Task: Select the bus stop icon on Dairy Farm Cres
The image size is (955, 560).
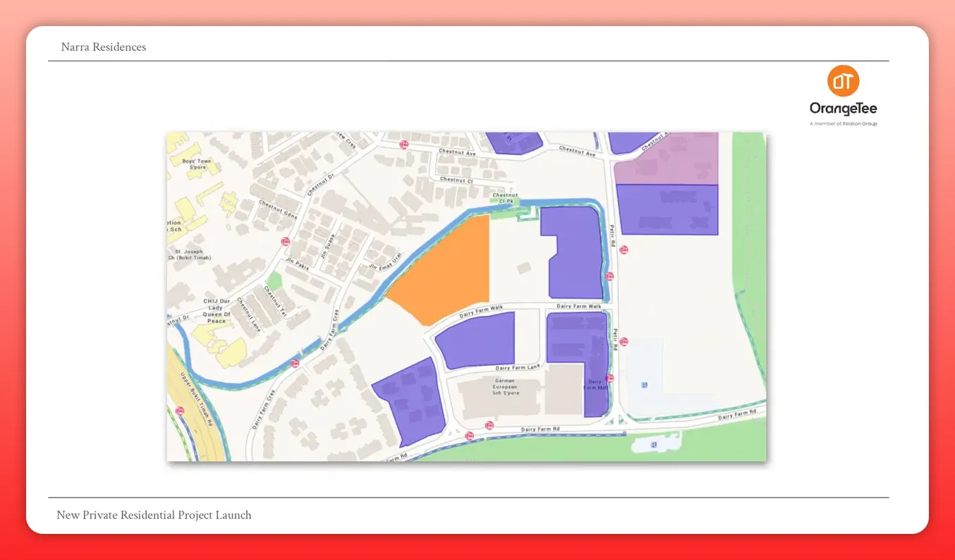Action: (295, 363)
